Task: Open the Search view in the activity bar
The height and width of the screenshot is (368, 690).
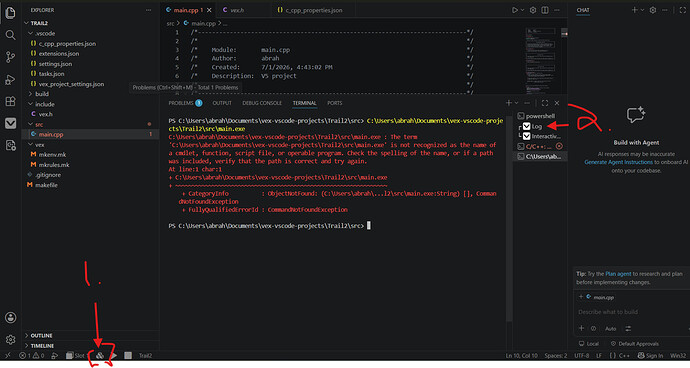Action: pos(10,35)
